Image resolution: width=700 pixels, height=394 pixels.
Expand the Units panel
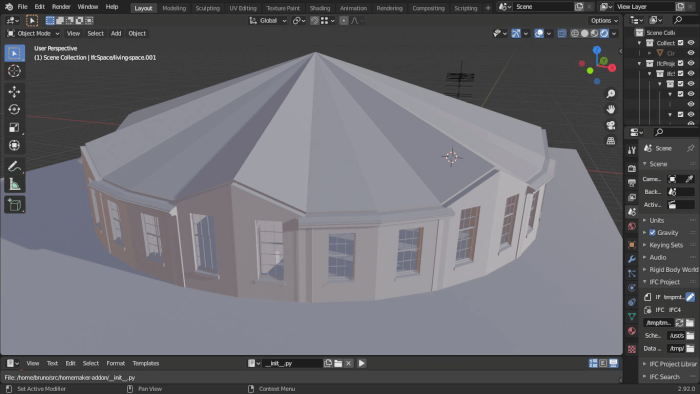coord(657,220)
